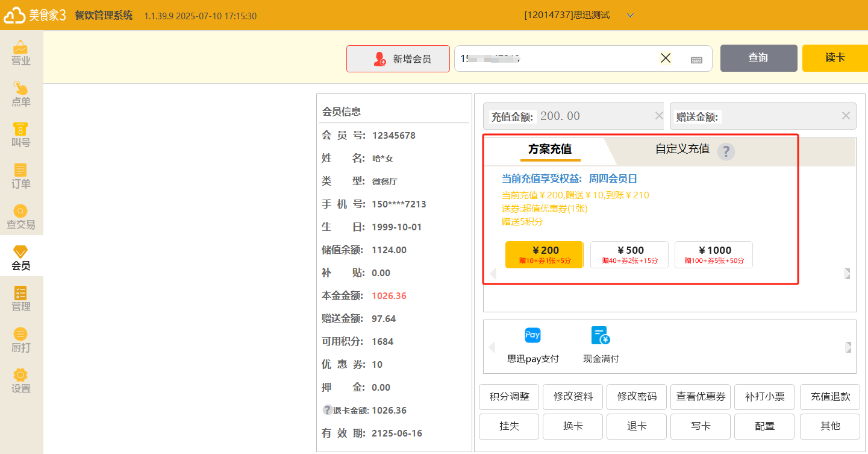Click the 查询 search button
This screenshot has width=868, height=454.
pos(758,58)
